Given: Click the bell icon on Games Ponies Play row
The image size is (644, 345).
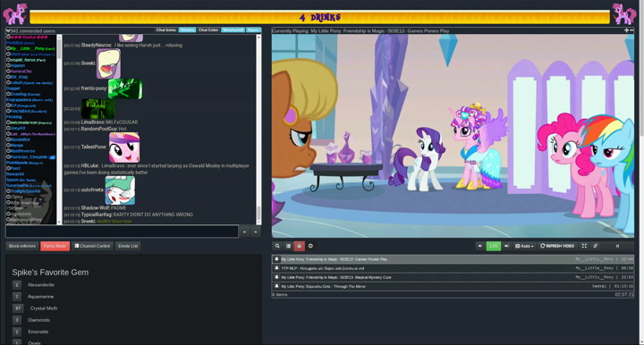Looking at the screenshot, I should [276, 259].
